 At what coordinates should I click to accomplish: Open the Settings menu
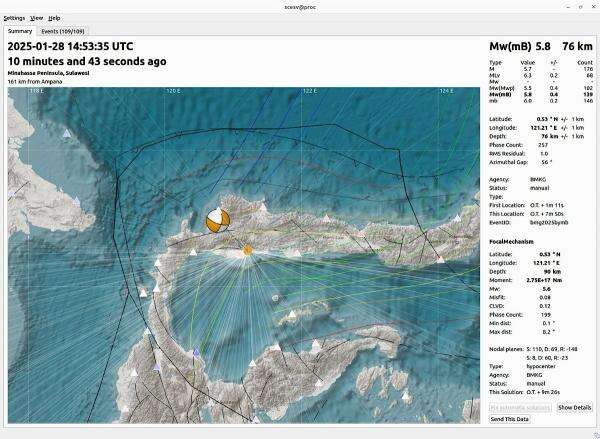[x=14, y=18]
